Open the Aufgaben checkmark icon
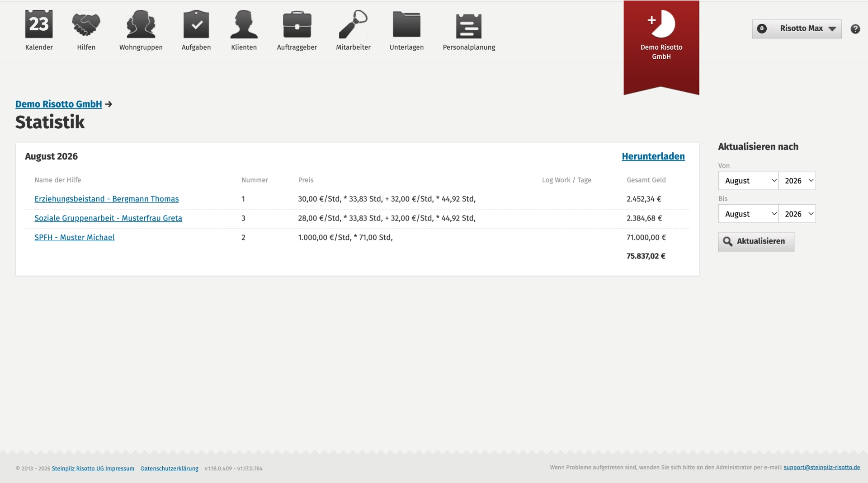Screen dimensions: 868x483 pos(196,24)
